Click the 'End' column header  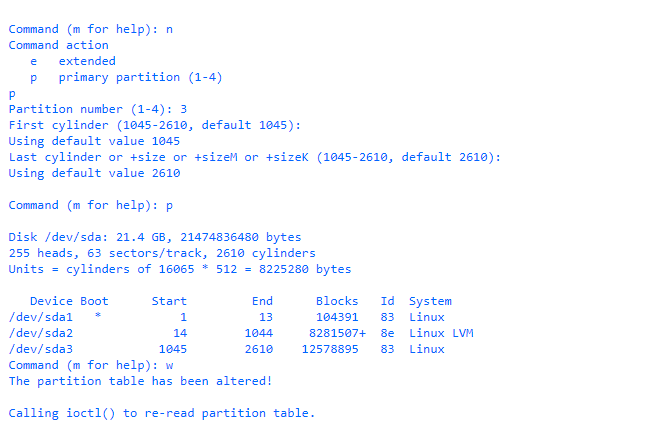click(x=262, y=301)
